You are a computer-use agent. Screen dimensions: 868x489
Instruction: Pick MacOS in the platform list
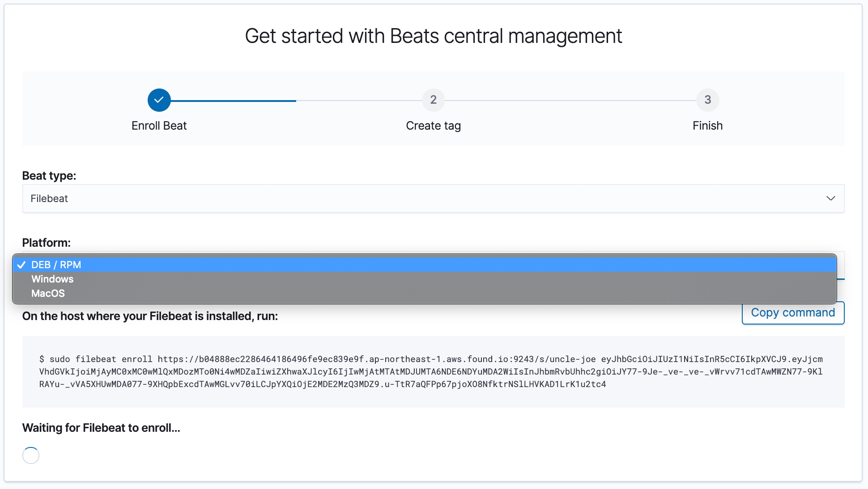point(48,293)
